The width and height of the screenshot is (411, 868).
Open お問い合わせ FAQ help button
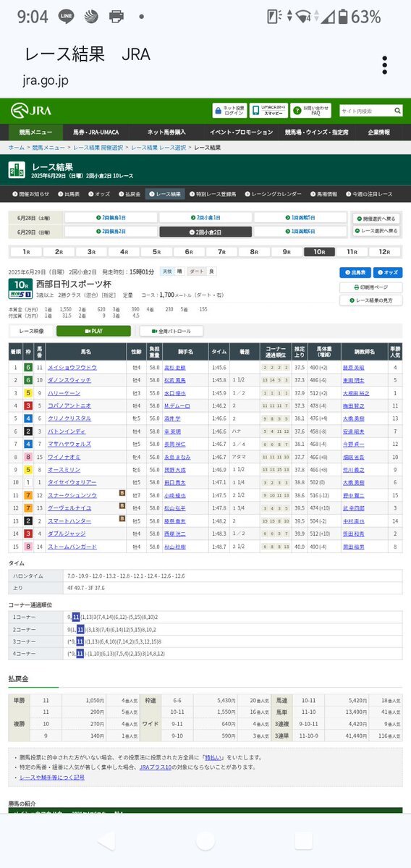point(311,111)
